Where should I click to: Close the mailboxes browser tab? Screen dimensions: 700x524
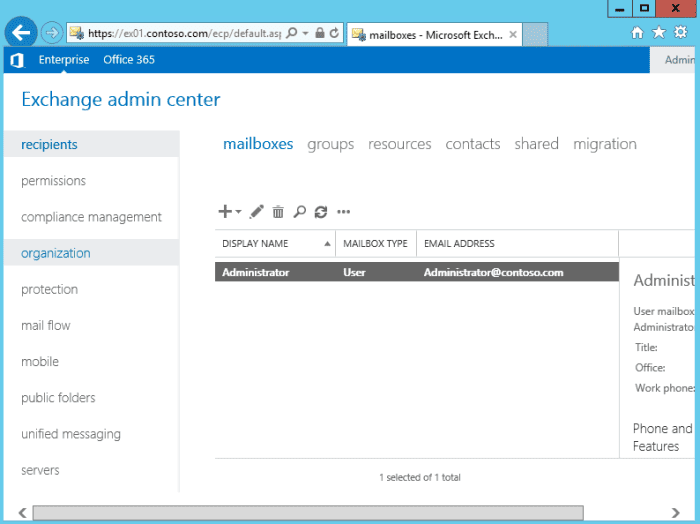[x=512, y=33]
